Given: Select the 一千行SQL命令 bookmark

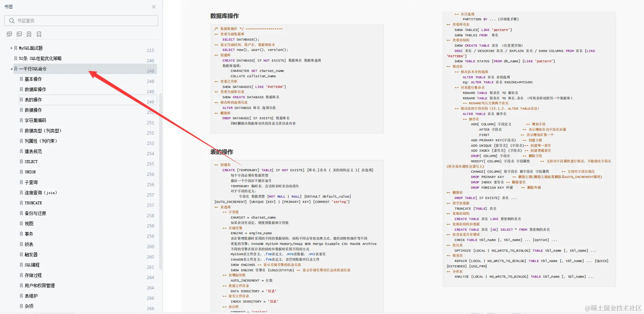Looking at the screenshot, I should (33, 69).
